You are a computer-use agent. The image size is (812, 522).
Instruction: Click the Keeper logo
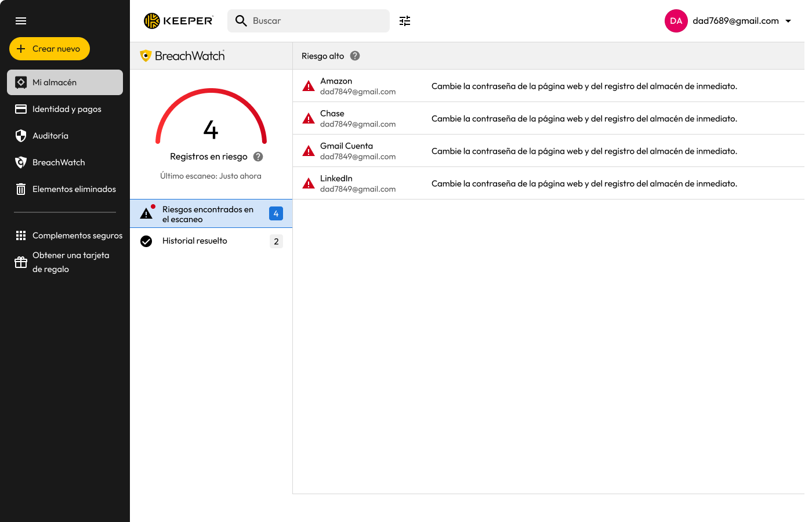click(179, 21)
